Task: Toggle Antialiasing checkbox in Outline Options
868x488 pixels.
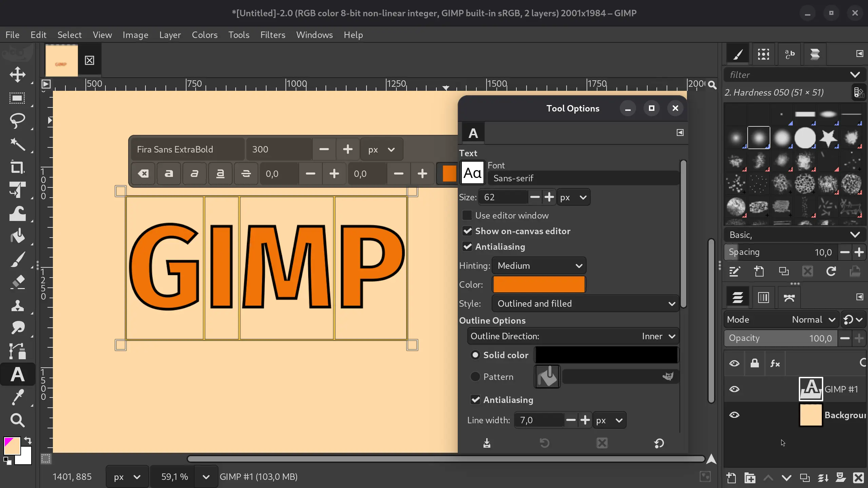Action: pos(475,400)
